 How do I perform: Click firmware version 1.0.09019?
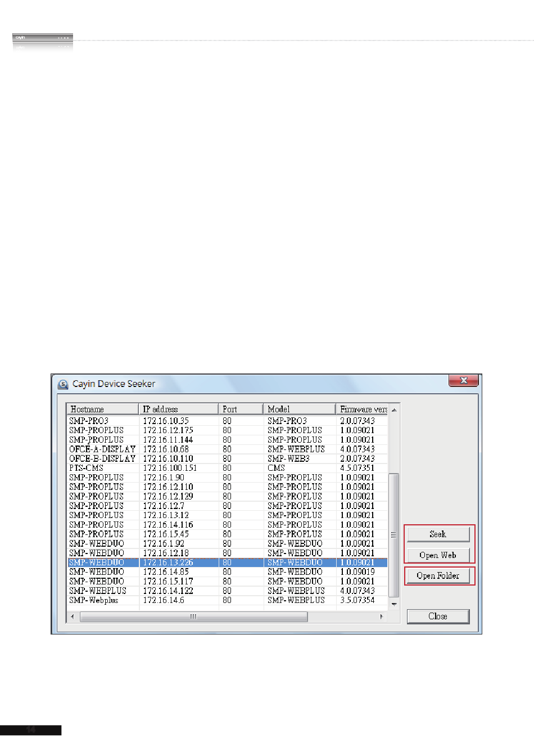357,572
